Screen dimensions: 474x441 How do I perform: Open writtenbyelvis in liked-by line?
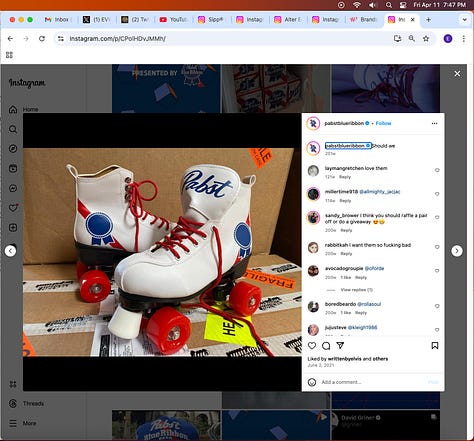(x=345, y=359)
